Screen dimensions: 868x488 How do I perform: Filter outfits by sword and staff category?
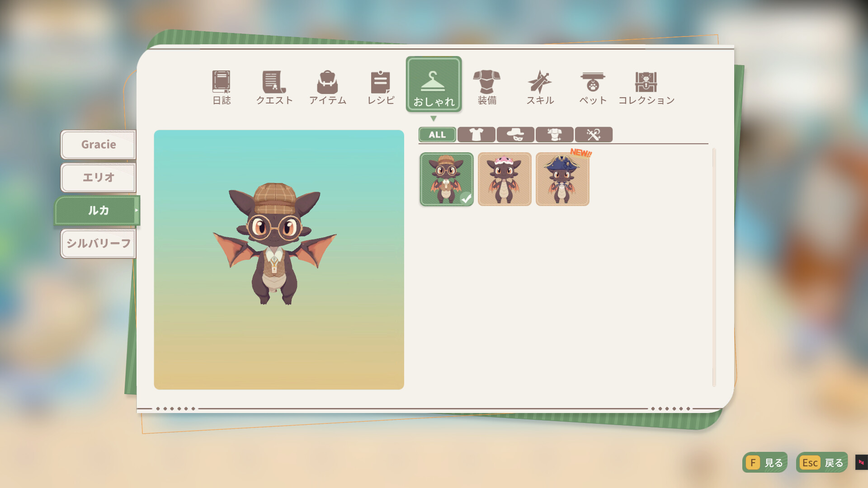click(594, 135)
